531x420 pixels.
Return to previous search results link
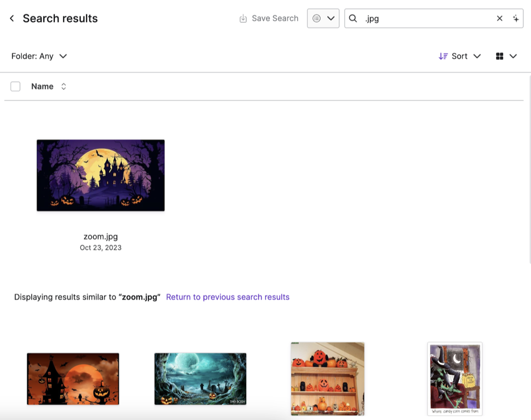[227, 297]
